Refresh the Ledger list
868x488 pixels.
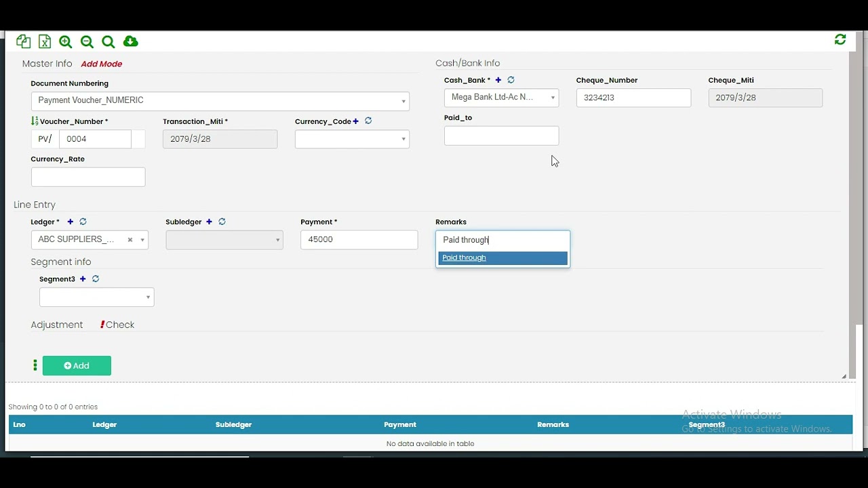(x=83, y=222)
